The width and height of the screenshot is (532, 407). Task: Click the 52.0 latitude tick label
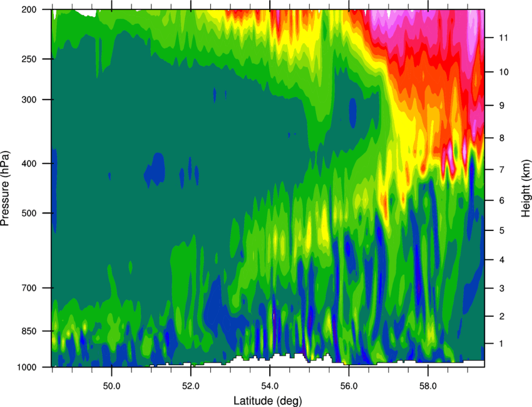[x=191, y=386]
